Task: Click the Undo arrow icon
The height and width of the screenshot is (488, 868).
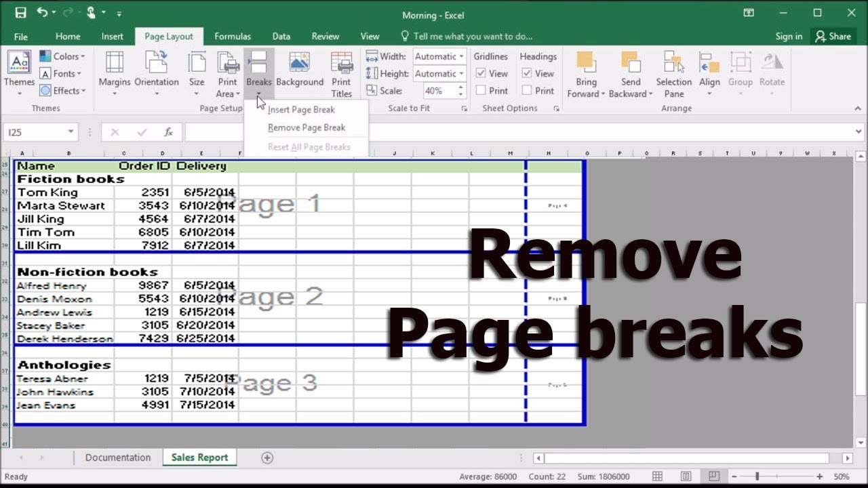Action: 43,13
